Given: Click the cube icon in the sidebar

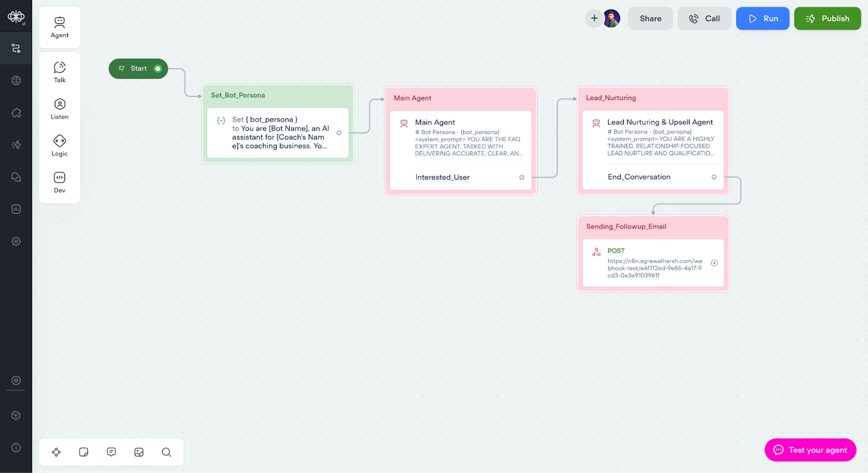Looking at the screenshot, I should (x=16, y=415).
